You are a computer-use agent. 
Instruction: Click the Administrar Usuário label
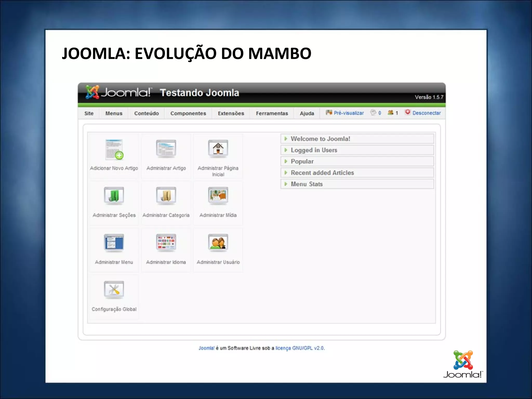click(x=218, y=262)
